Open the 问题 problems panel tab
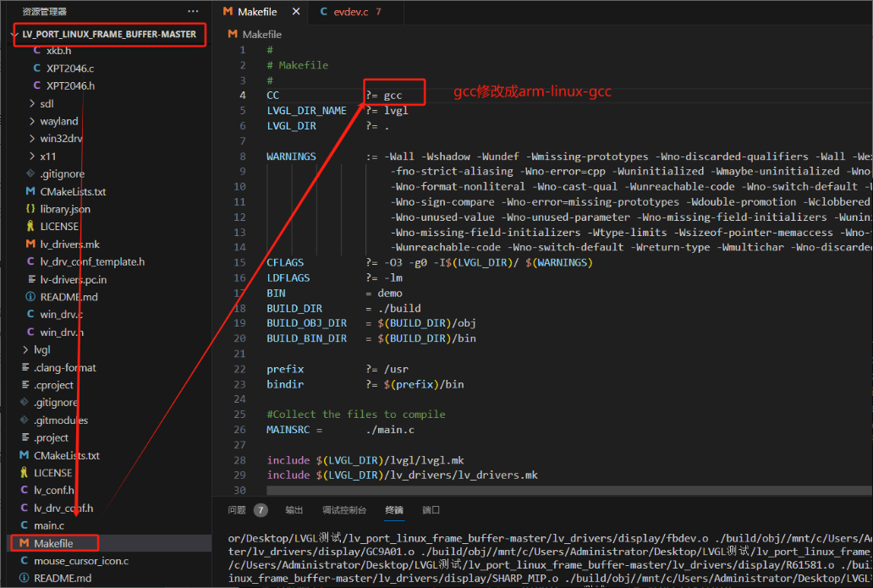 237,510
